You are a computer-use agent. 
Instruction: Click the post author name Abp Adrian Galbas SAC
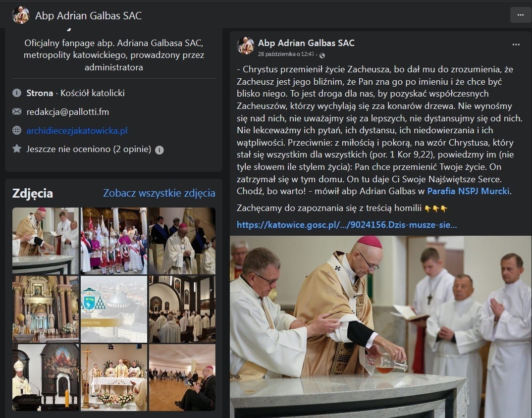click(307, 43)
